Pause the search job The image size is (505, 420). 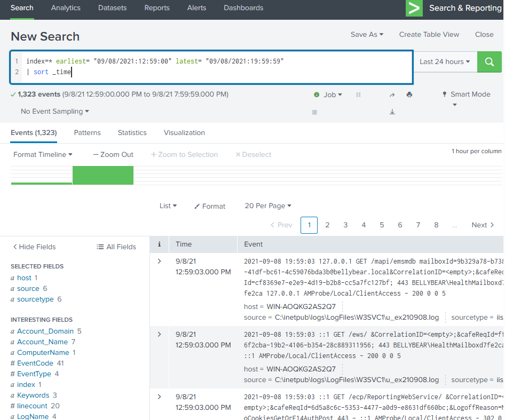(358, 94)
